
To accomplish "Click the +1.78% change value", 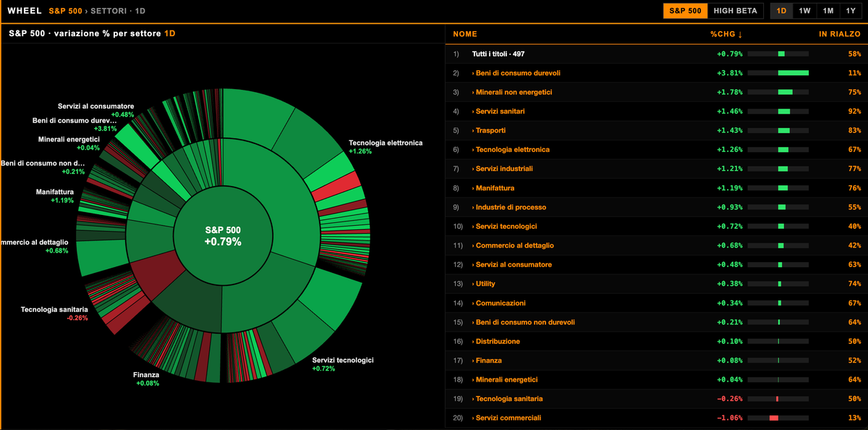I will (730, 92).
